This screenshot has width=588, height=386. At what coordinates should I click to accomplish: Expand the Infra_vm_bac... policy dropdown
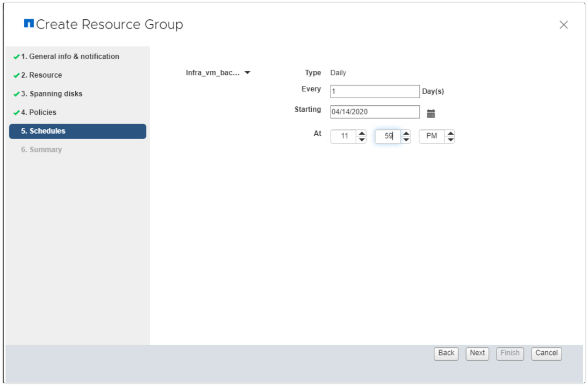(247, 72)
